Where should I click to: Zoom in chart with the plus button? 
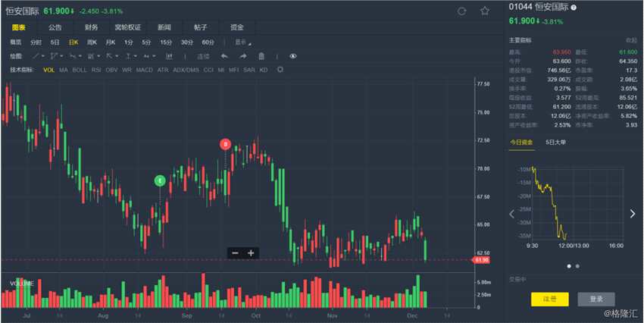(251, 253)
